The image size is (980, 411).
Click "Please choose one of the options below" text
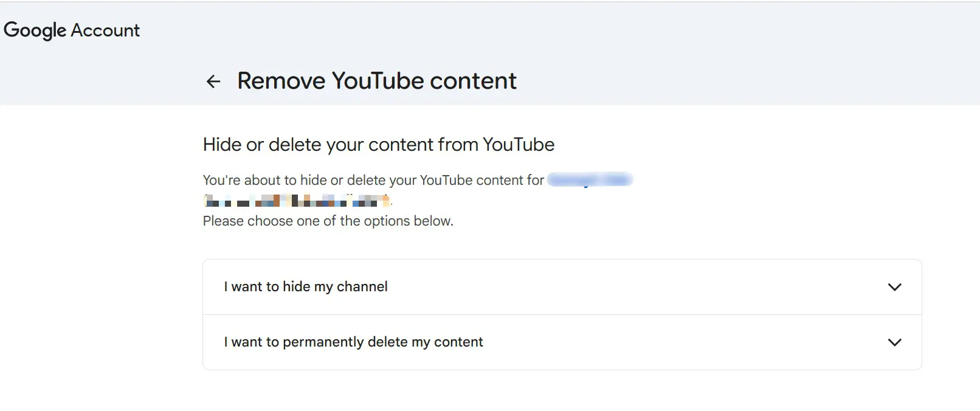click(x=328, y=221)
